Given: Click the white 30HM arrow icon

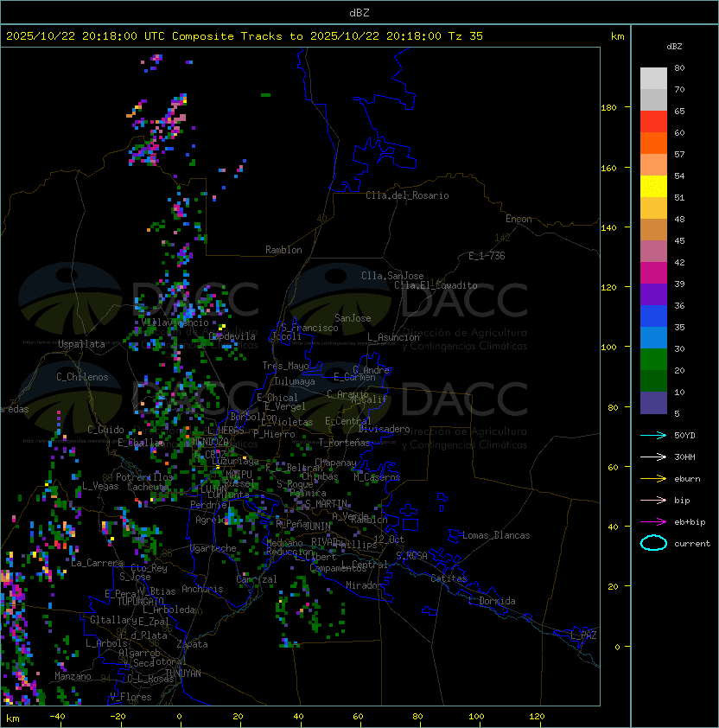Looking at the screenshot, I should click(x=653, y=457).
